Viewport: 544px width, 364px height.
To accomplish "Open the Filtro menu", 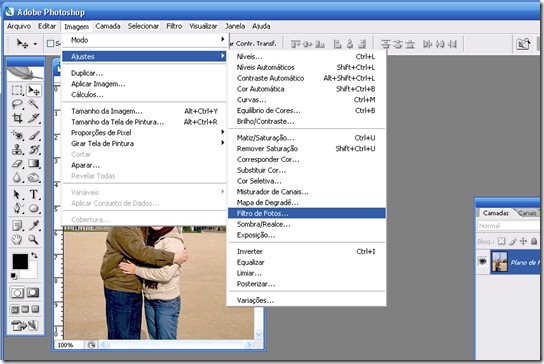I will 174,26.
